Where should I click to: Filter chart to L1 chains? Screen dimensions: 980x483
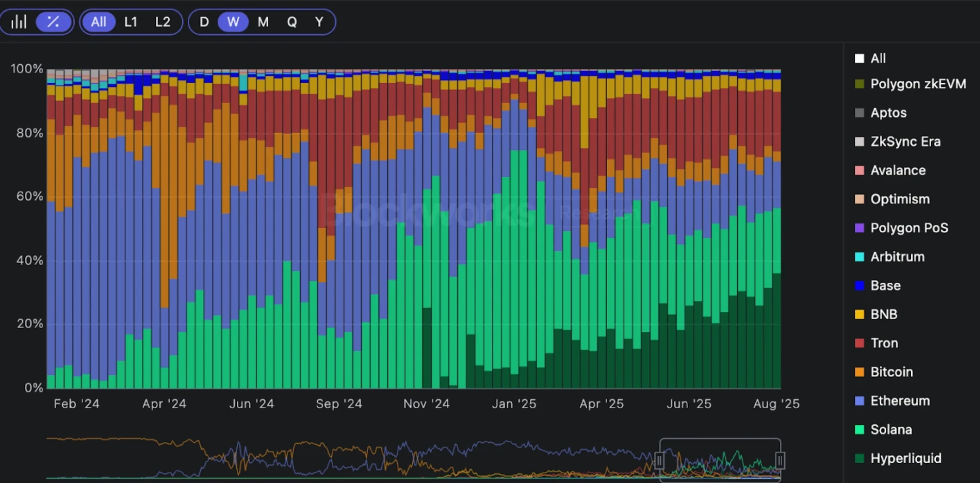[x=131, y=22]
